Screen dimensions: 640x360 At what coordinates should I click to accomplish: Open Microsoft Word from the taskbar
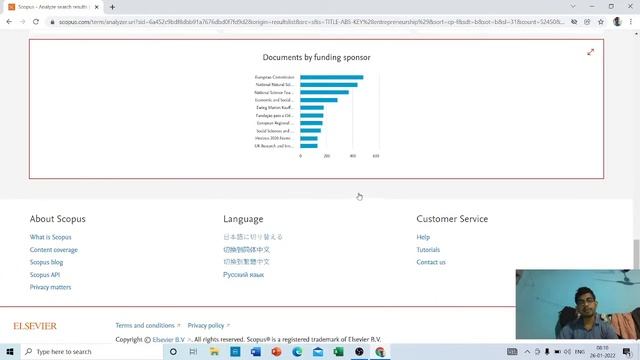(256, 351)
